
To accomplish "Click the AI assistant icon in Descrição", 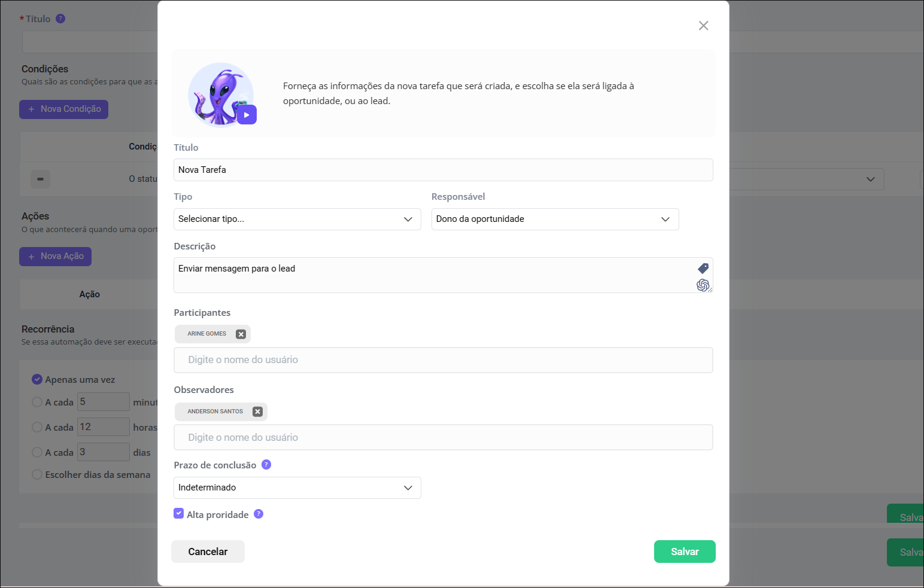I will [x=703, y=285].
